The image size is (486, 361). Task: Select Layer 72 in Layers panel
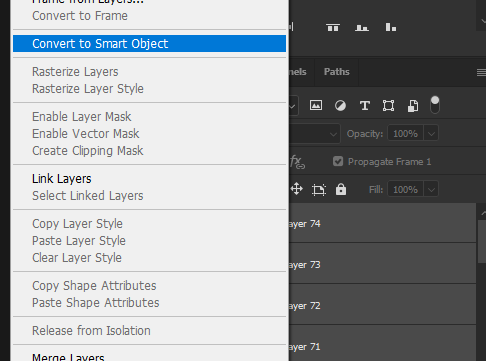click(382, 304)
